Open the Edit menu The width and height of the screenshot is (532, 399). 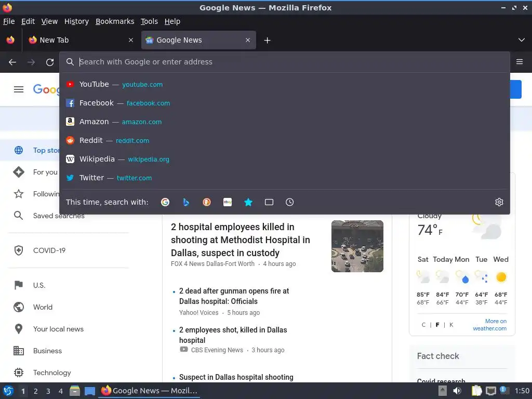28,21
